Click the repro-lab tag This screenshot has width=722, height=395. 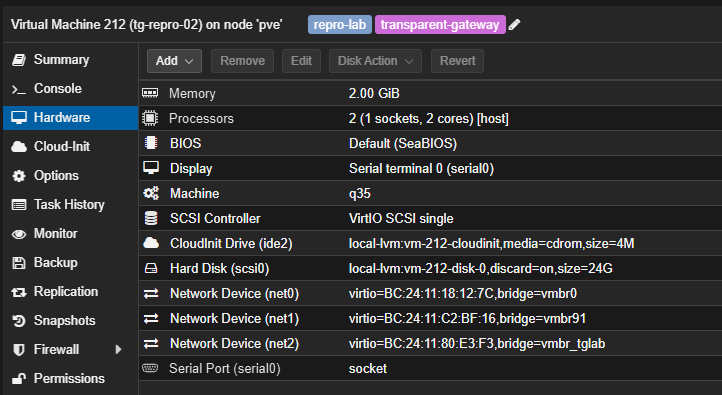click(340, 24)
